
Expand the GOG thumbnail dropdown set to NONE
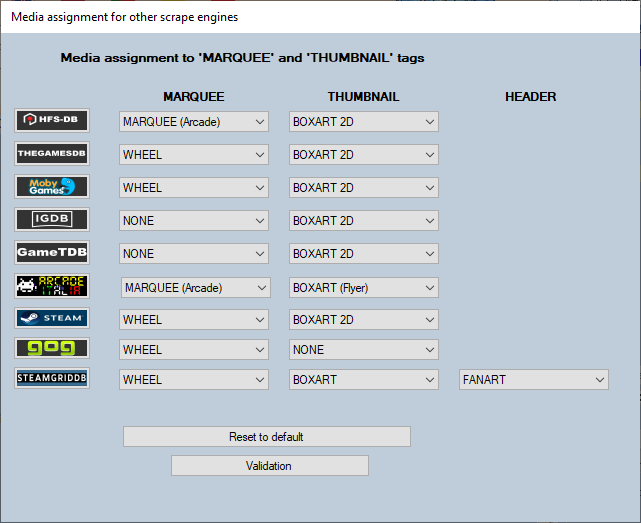click(x=363, y=350)
